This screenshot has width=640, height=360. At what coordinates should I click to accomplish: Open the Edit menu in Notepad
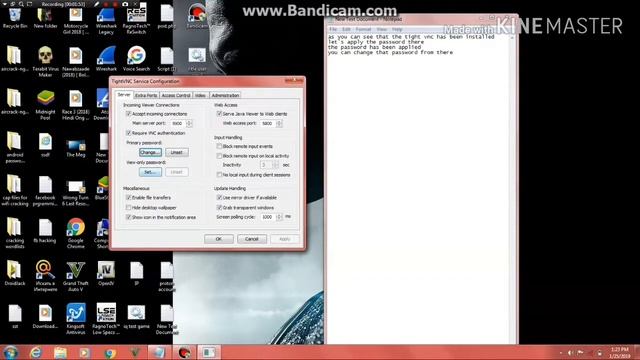click(x=346, y=29)
